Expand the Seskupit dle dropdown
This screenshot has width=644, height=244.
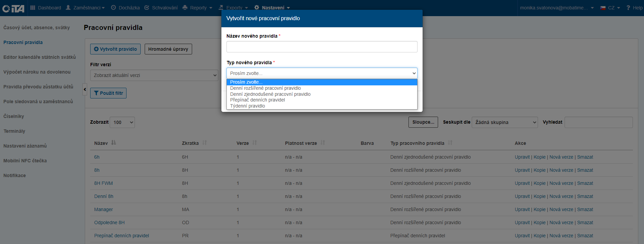point(505,122)
